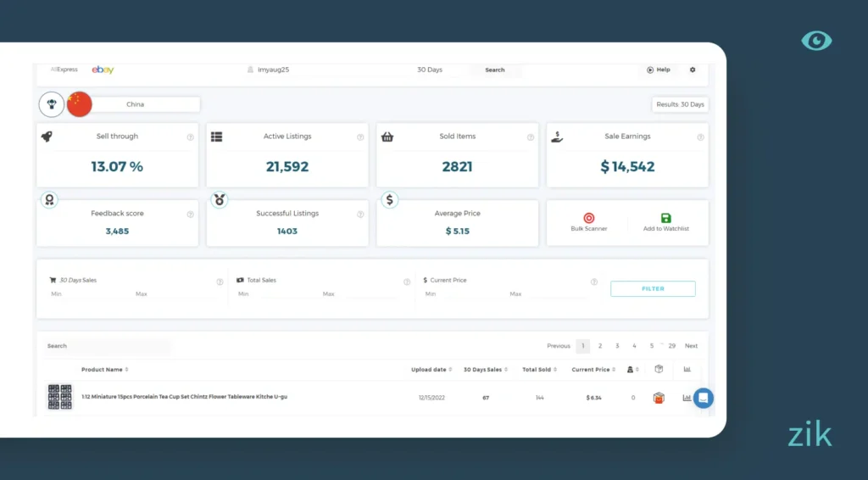
Task: Open the tea cup set product thumbnail
Action: coord(59,397)
